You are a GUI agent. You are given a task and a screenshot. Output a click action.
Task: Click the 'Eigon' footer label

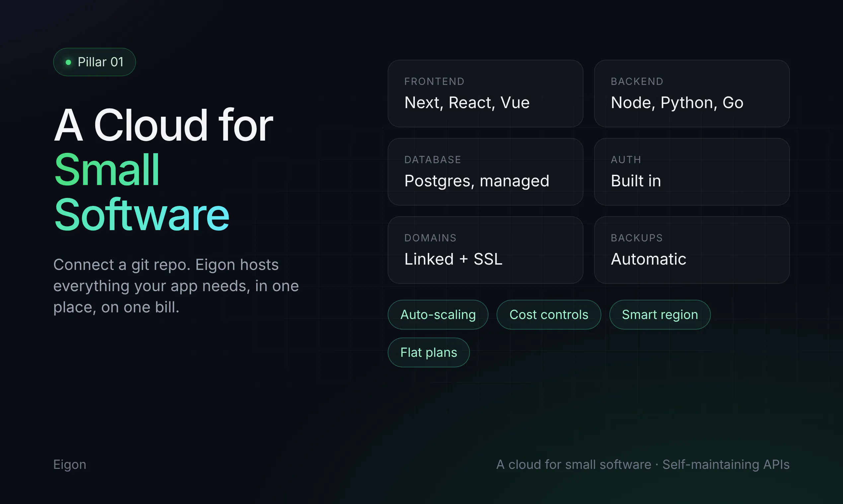pyautogui.click(x=70, y=465)
